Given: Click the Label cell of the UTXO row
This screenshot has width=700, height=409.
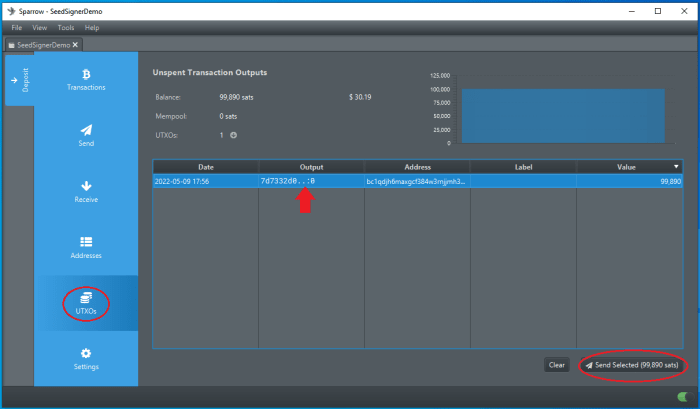Looking at the screenshot, I should coord(523,181).
